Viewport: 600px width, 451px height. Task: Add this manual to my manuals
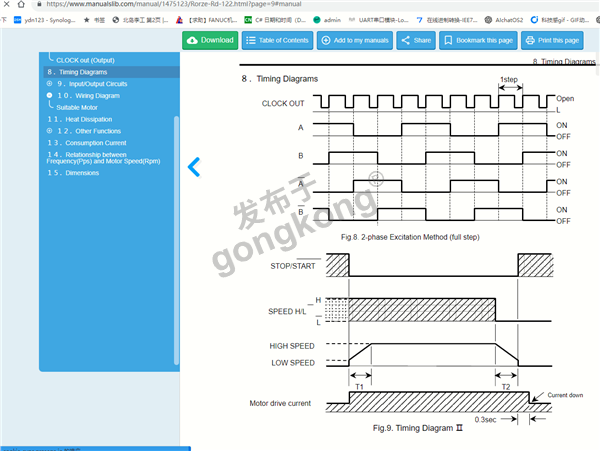pyautogui.click(x=354, y=40)
